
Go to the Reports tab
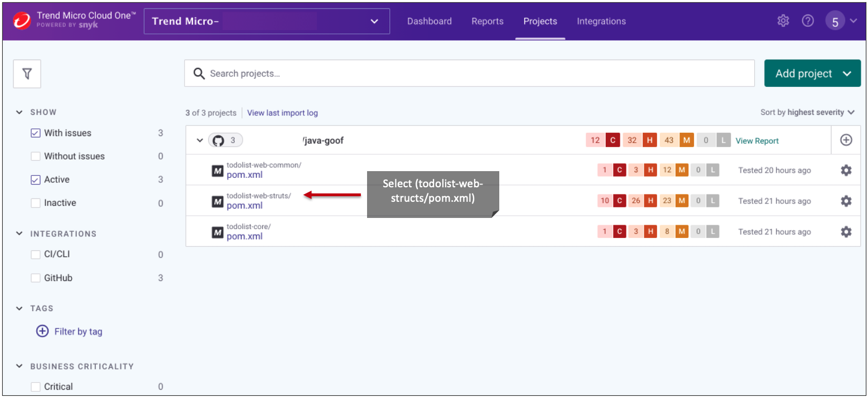point(488,21)
